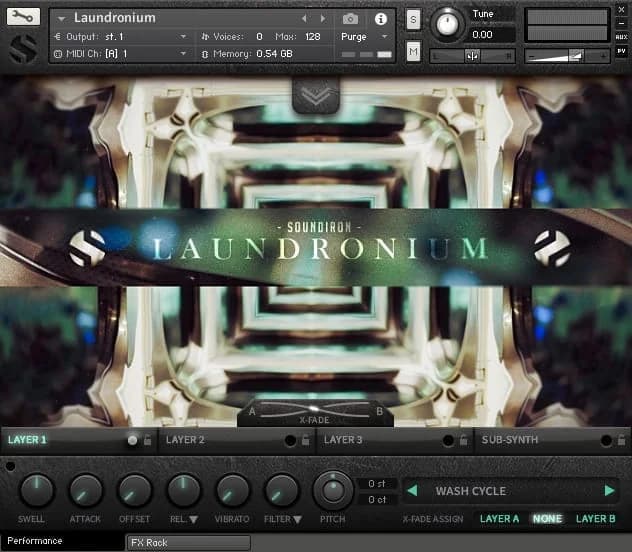This screenshot has height=552, width=632.
Task: Mute the instrument with M button
Action: (414, 52)
